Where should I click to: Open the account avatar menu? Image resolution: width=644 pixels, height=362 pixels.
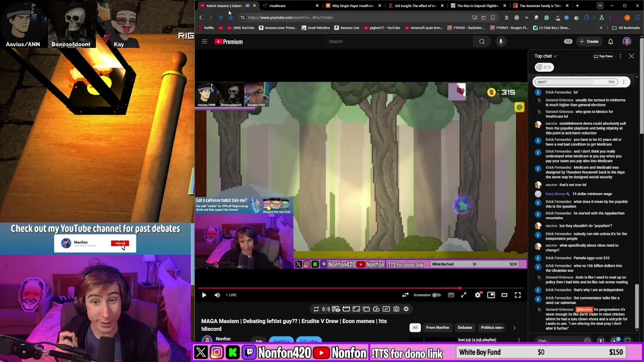coord(627,42)
